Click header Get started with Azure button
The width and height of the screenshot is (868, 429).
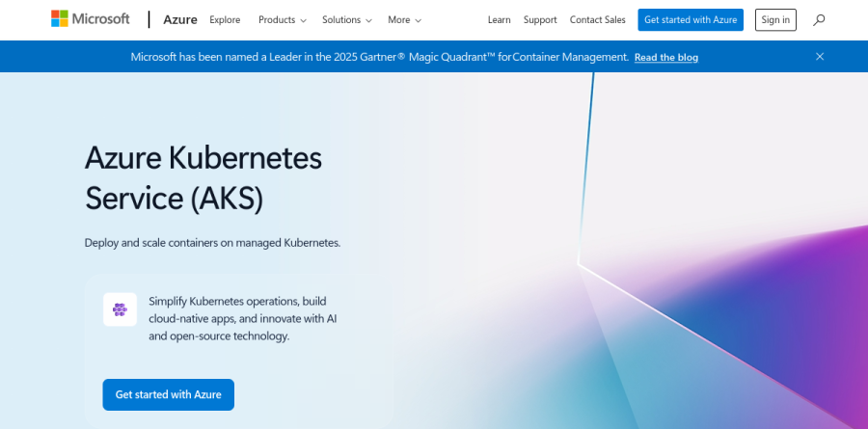[691, 20]
